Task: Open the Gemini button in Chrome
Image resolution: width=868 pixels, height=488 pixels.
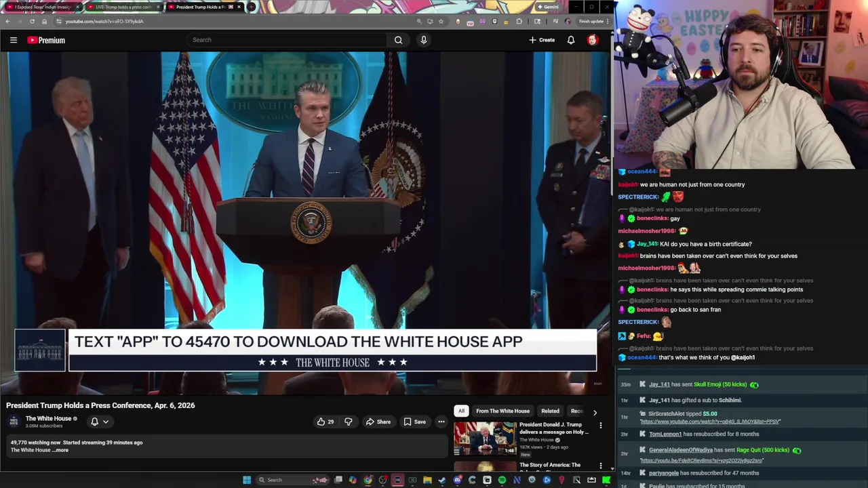Action: click(548, 7)
